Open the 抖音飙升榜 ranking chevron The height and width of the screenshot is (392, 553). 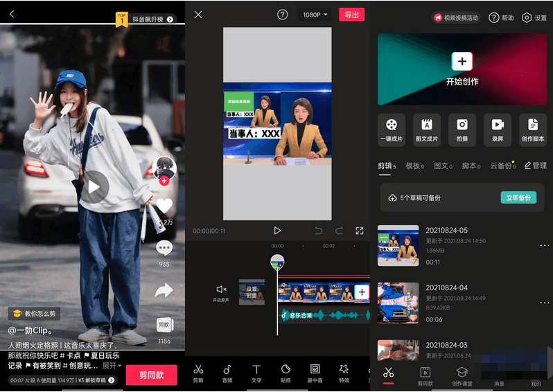[x=171, y=19]
